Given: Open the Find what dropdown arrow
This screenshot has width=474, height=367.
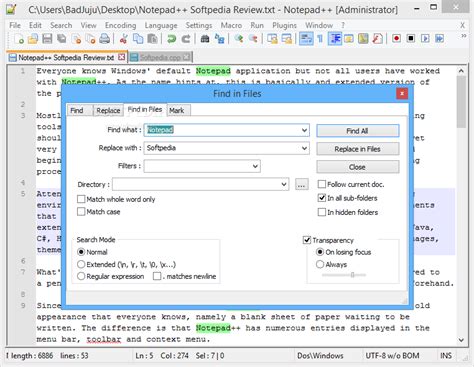Looking at the screenshot, I should point(304,130).
